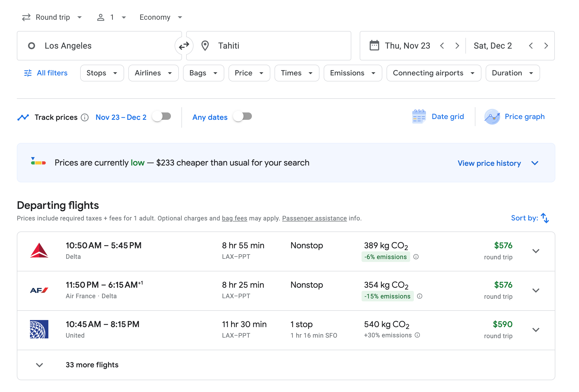The width and height of the screenshot is (579, 392).
Task: Click the passenger count person icon
Action: (101, 17)
